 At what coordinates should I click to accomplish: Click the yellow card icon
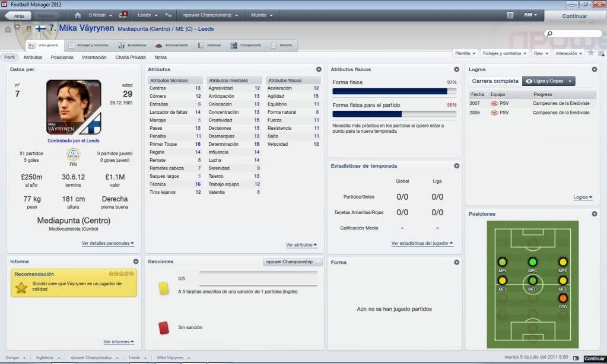click(x=164, y=288)
